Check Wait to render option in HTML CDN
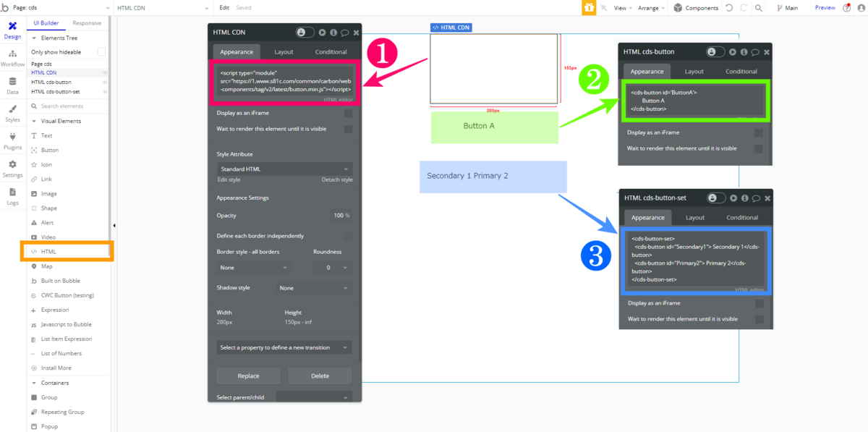The image size is (868, 432). point(349,129)
